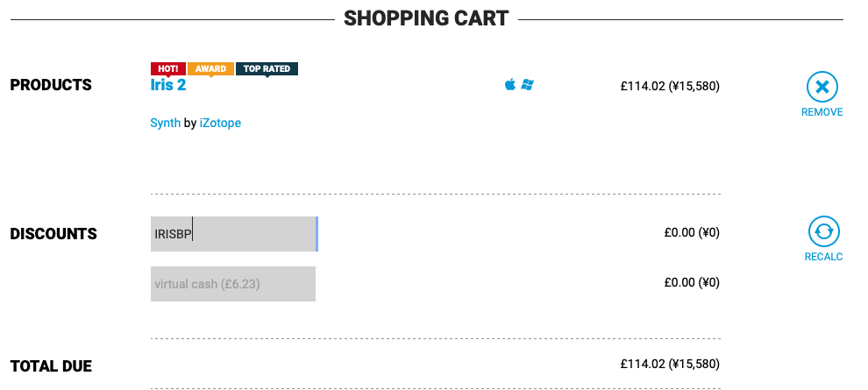Click the red HOT! badge

point(168,69)
